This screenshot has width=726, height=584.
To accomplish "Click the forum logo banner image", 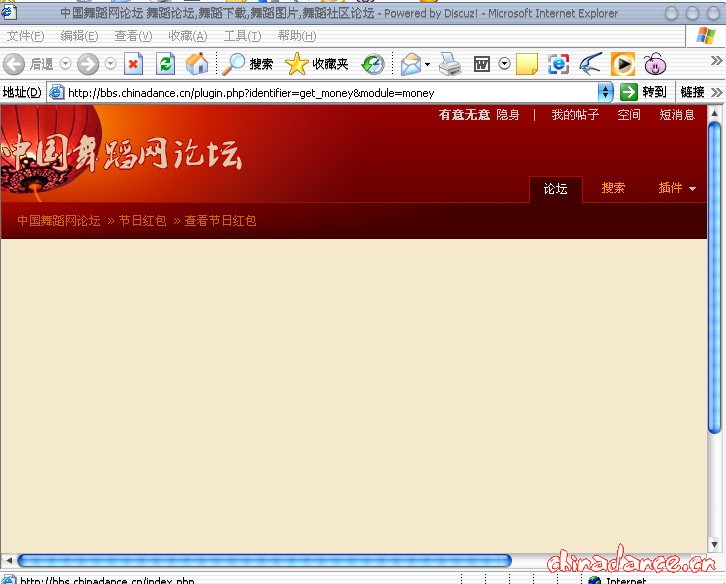I will click(121, 154).
